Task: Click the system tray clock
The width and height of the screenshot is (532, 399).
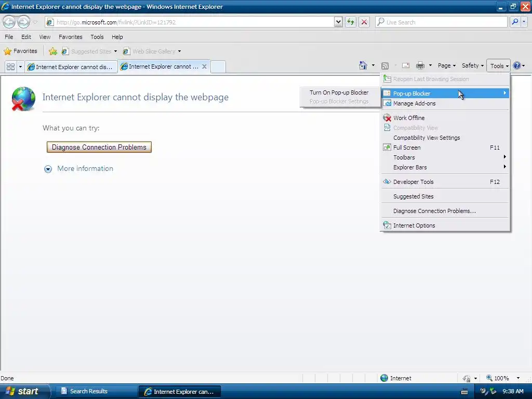Action: tap(513, 391)
